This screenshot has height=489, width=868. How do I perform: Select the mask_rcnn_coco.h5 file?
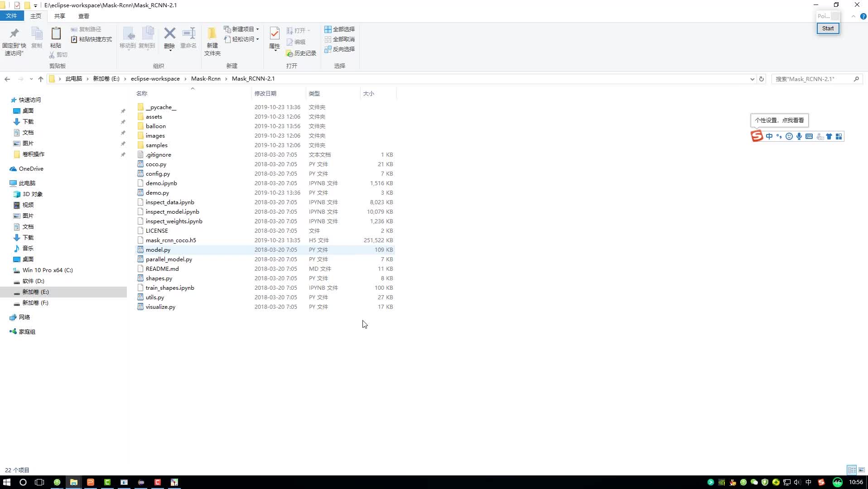(x=171, y=240)
